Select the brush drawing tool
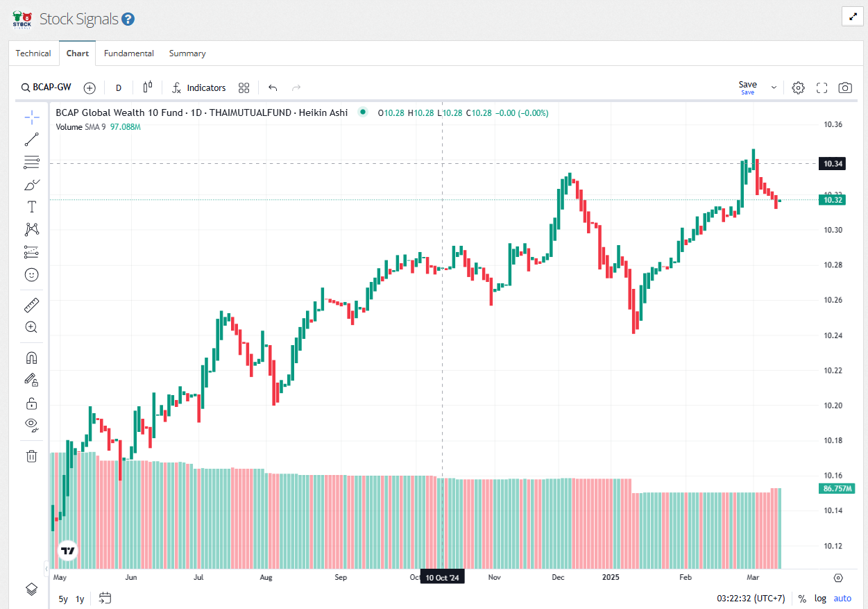868x609 pixels. pos(31,185)
